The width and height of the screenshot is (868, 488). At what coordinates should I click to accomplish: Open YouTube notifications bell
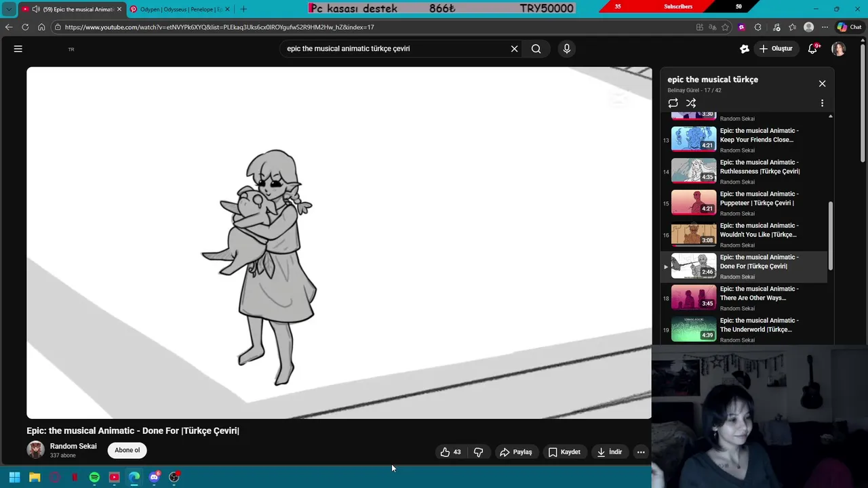(x=812, y=49)
